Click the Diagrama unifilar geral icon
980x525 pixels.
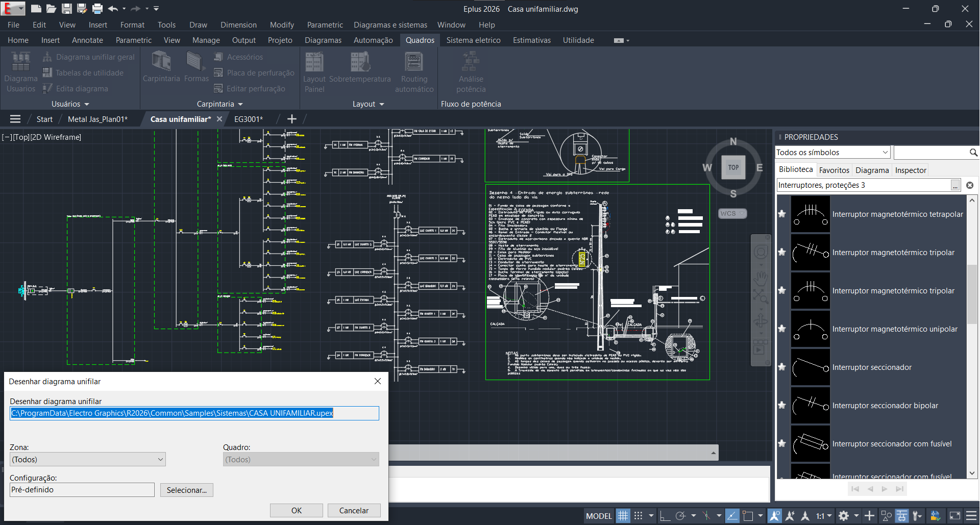[x=47, y=57]
